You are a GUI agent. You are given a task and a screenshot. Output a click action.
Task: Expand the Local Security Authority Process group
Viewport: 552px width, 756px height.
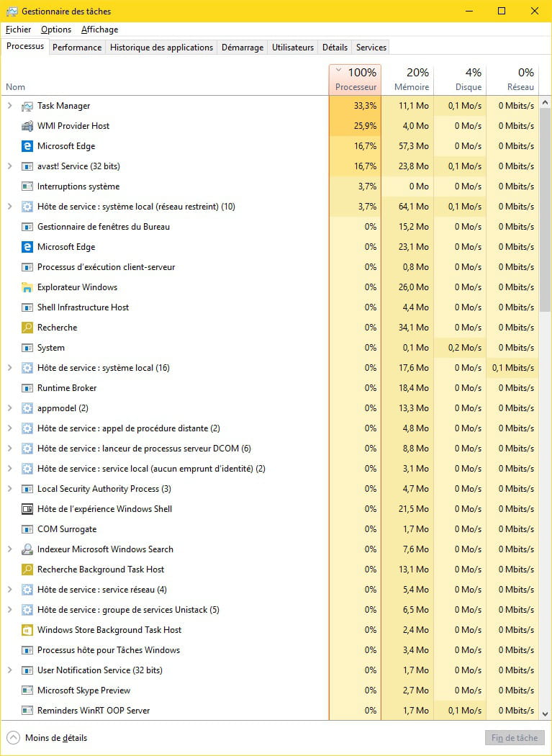tap(9, 488)
